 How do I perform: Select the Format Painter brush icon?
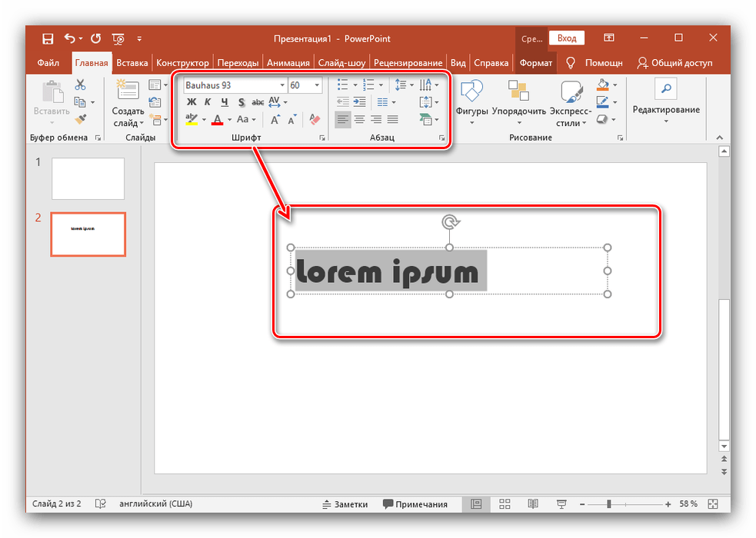[x=81, y=118]
